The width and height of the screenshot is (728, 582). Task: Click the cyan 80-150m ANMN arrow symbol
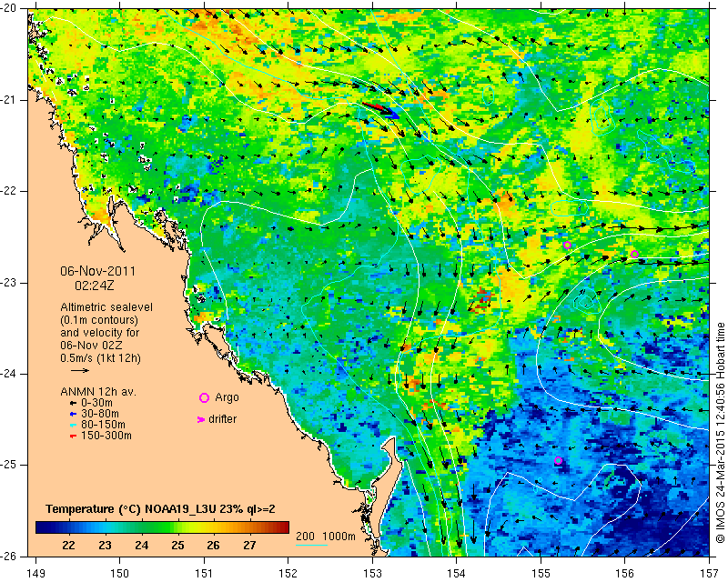tap(73, 425)
